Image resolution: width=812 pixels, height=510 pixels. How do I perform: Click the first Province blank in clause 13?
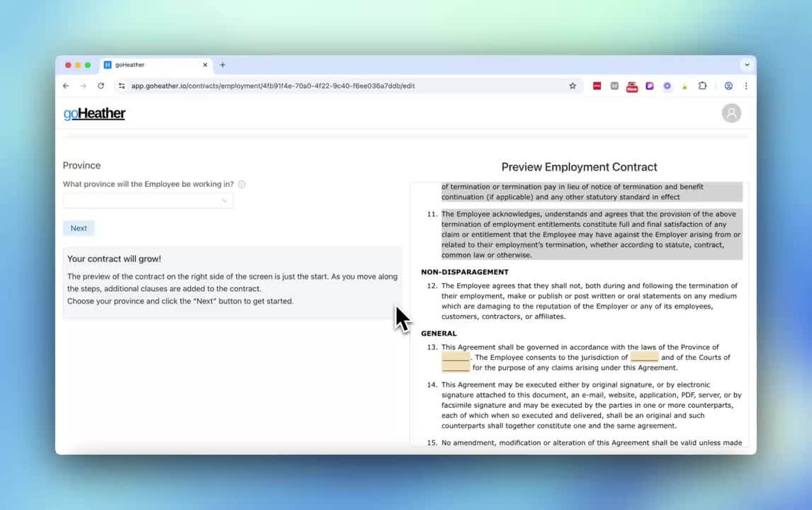click(x=456, y=358)
